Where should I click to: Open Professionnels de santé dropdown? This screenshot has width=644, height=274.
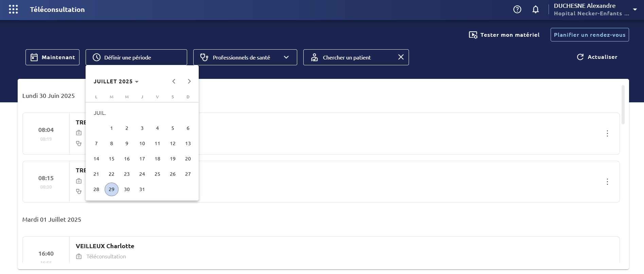pos(245,57)
